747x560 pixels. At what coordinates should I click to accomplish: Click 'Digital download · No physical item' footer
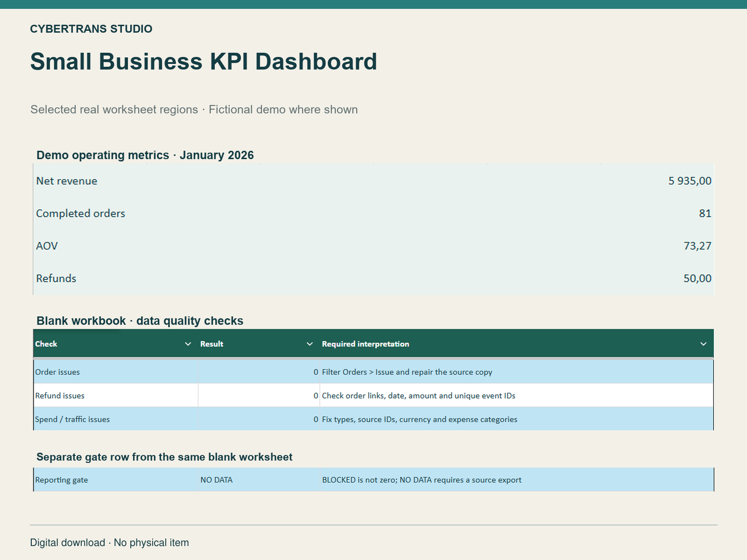click(110, 543)
